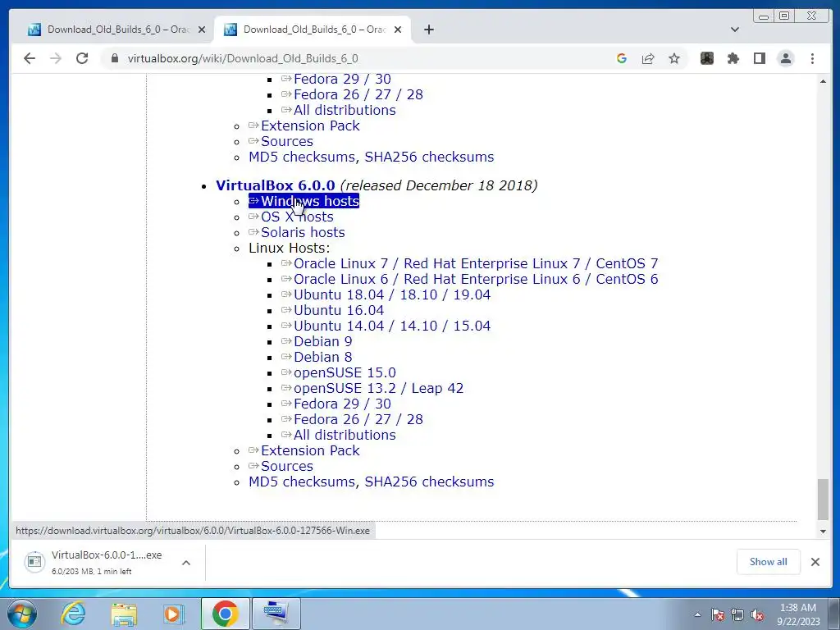Open Google search side icon in address bar
The image size is (840, 630).
point(622,58)
